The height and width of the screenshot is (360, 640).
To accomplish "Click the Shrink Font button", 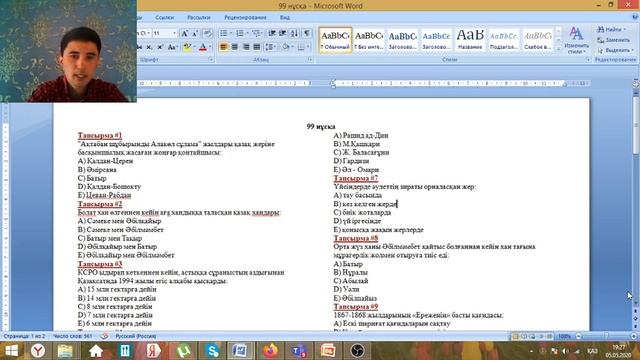I will click(195, 33).
